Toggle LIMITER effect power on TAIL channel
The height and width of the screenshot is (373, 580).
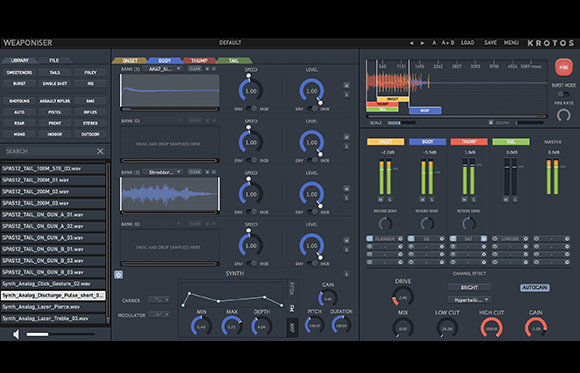click(495, 239)
